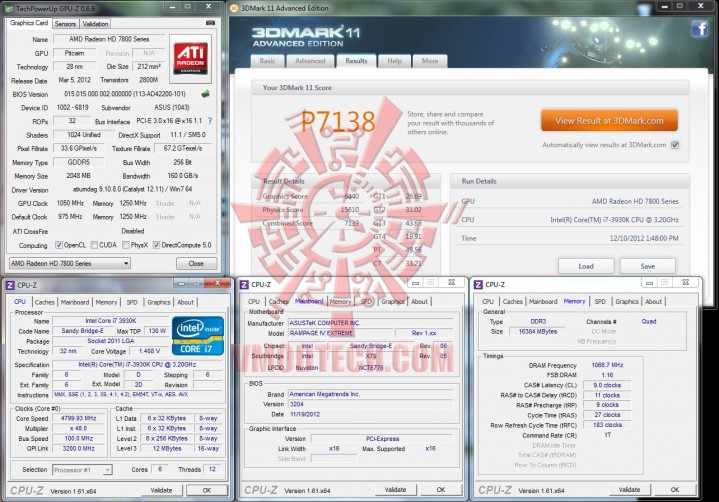The height and width of the screenshot is (502, 719).
Task: Click the Z icon of CPU-Z Memory window
Action: (x=478, y=285)
